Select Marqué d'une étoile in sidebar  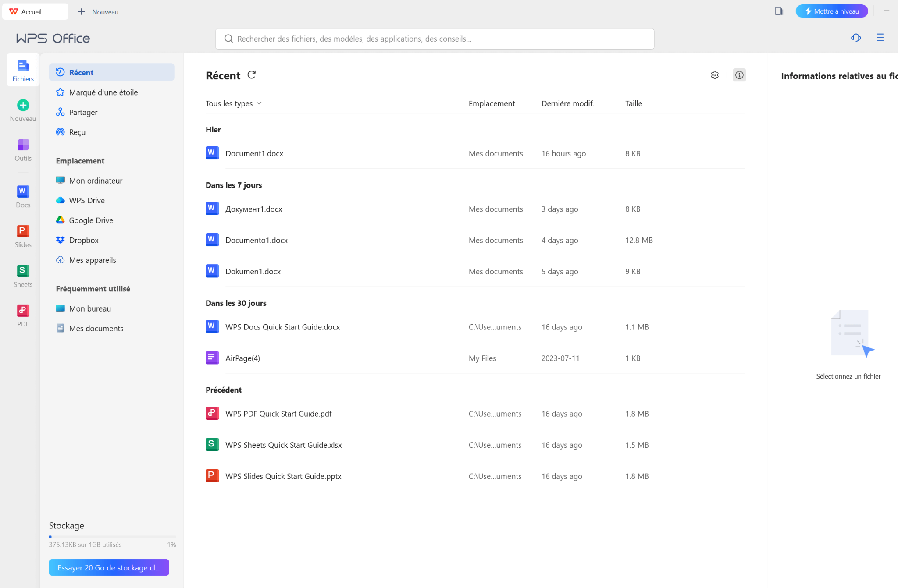pyautogui.click(x=103, y=92)
